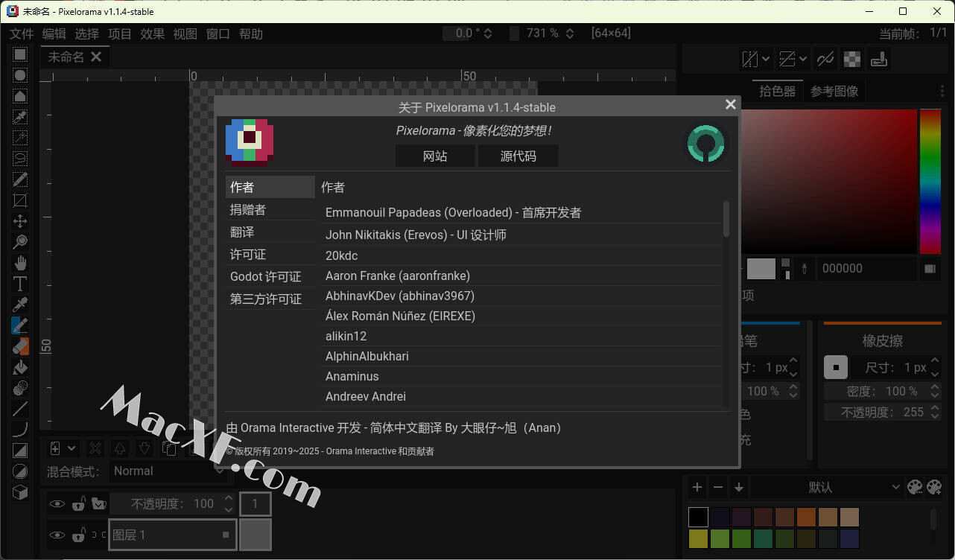Select the black palette swatch
955x560 pixels.
tap(698, 517)
